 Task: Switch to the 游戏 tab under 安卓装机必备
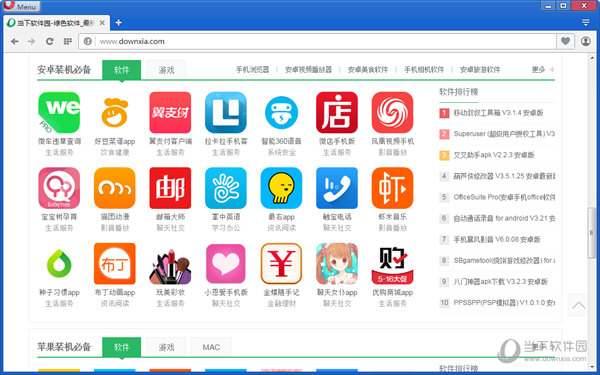166,70
